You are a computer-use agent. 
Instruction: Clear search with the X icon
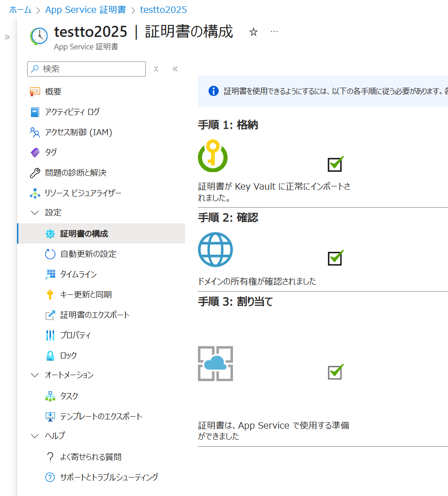point(156,69)
